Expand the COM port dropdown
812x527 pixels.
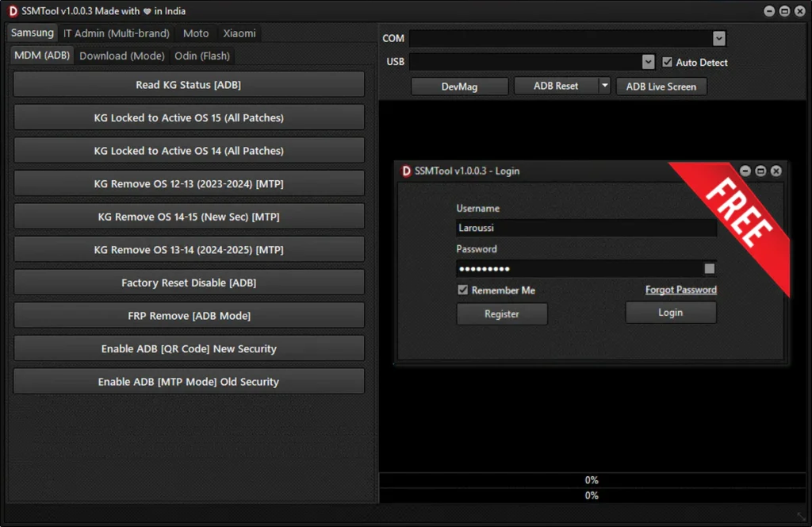[718, 38]
